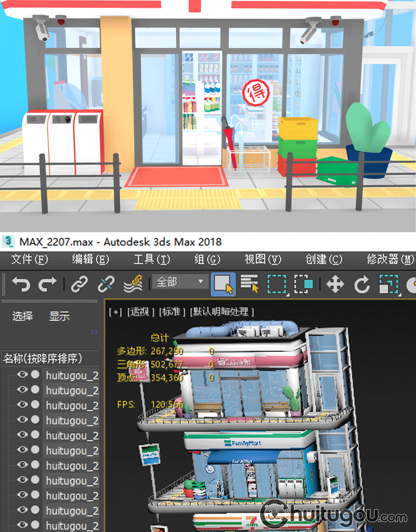Select the Rotate tool
Viewport: 416px width, 532px height.
pos(362,285)
